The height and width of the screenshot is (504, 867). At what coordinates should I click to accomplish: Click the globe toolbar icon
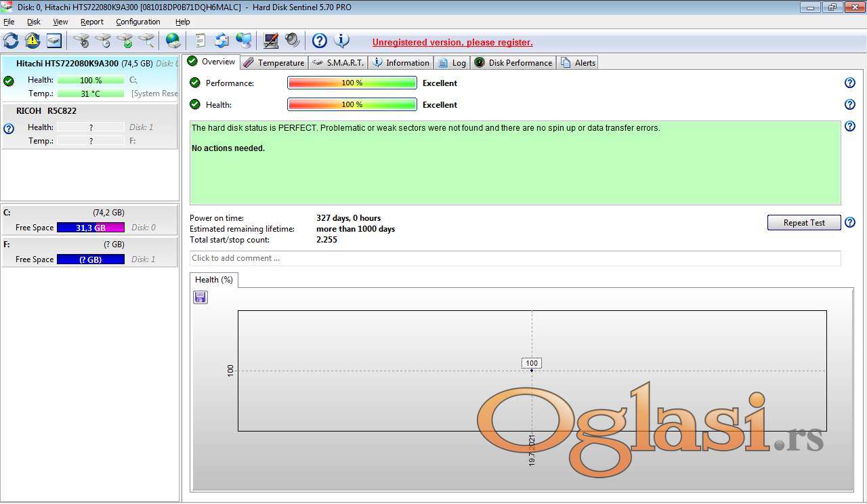173,41
